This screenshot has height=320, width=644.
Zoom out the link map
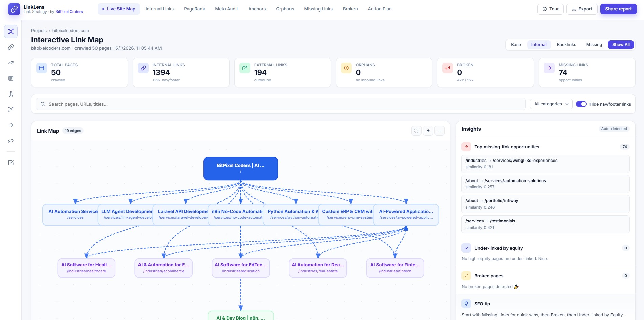click(x=439, y=131)
